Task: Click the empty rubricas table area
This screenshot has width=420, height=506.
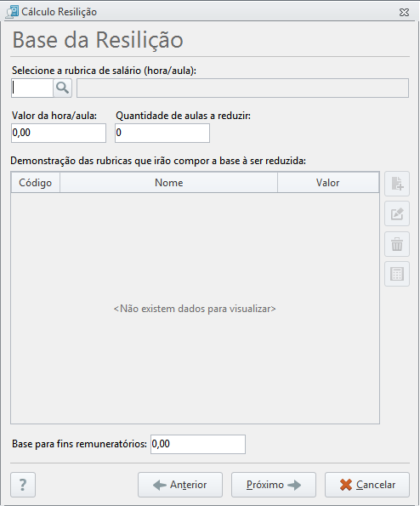Action: point(196,308)
